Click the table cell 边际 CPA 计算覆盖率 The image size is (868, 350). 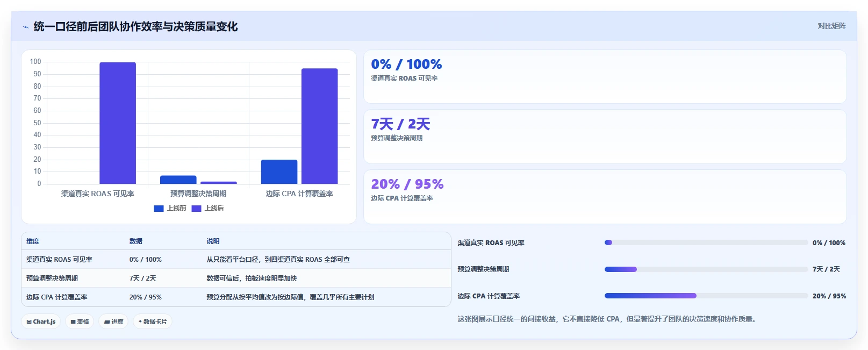57,297
